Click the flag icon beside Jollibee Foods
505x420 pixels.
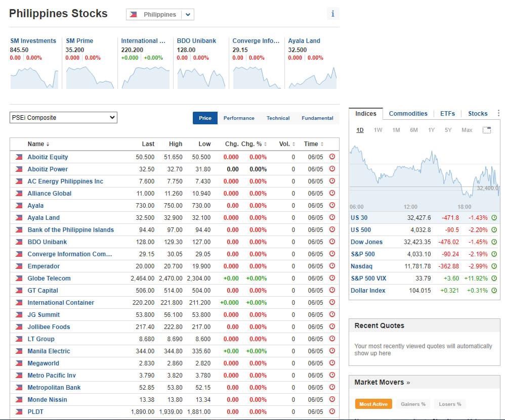point(19,326)
